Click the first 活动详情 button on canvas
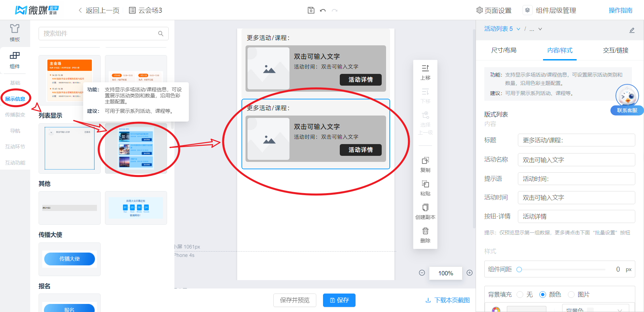Image resolution: width=644 pixels, height=312 pixels. 361,80
